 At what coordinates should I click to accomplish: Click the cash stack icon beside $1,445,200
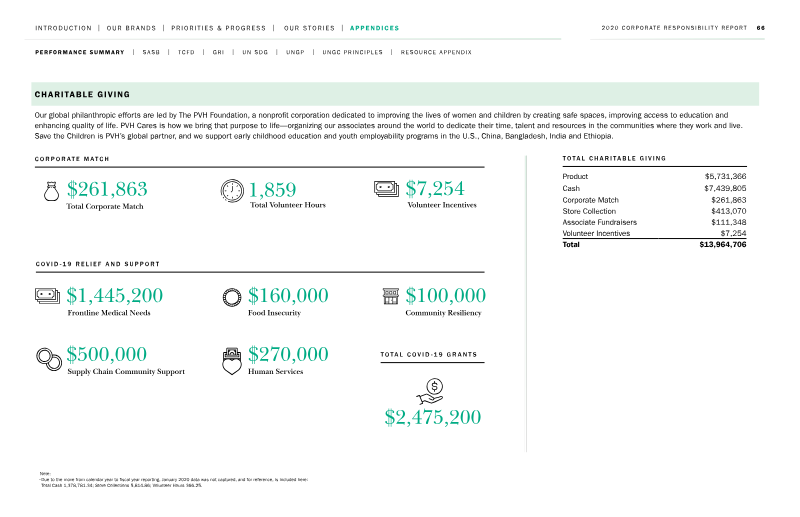coord(47,296)
